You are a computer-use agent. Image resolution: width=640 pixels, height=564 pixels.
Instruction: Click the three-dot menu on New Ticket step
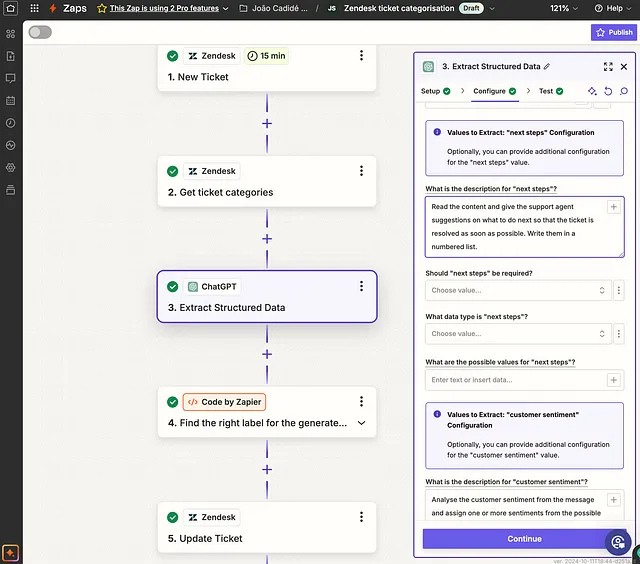[x=361, y=56]
